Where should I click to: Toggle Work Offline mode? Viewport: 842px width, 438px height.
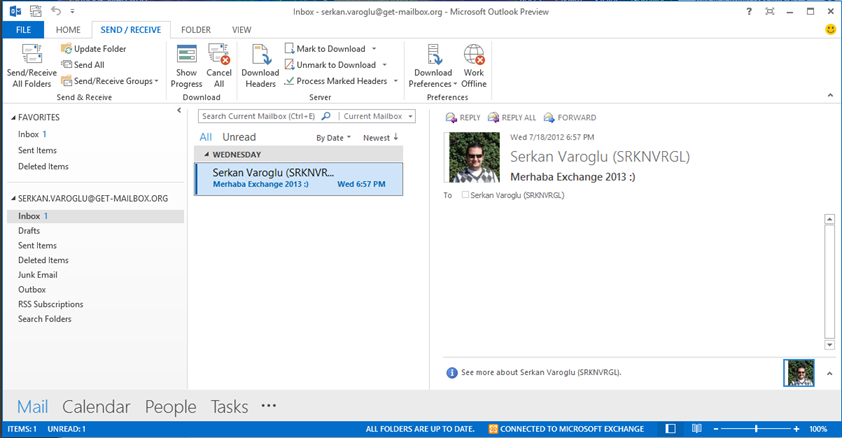[474, 66]
